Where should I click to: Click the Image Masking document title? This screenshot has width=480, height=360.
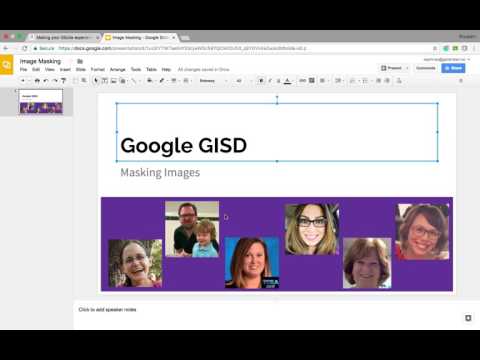(40, 61)
